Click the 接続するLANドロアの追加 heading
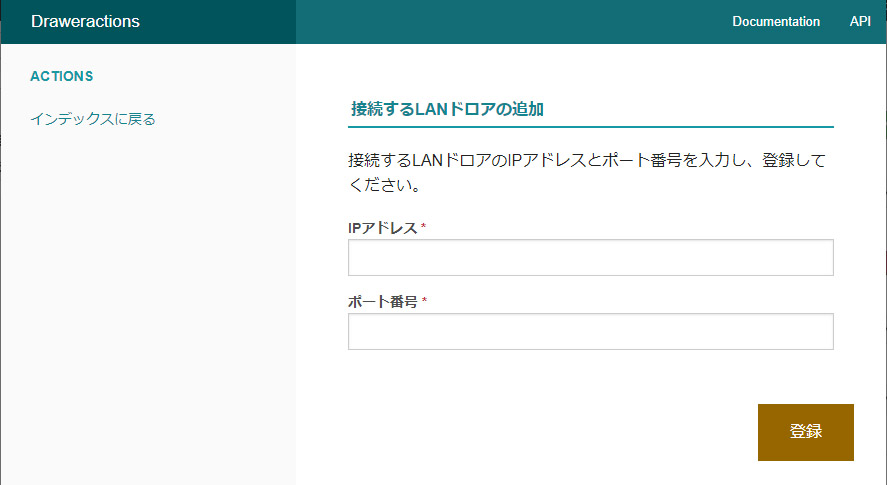 (x=447, y=109)
